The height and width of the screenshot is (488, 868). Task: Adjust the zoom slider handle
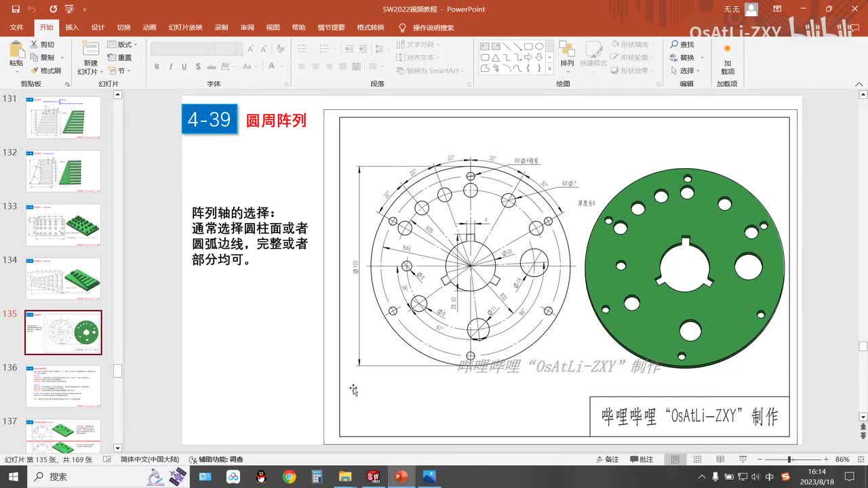tap(790, 460)
